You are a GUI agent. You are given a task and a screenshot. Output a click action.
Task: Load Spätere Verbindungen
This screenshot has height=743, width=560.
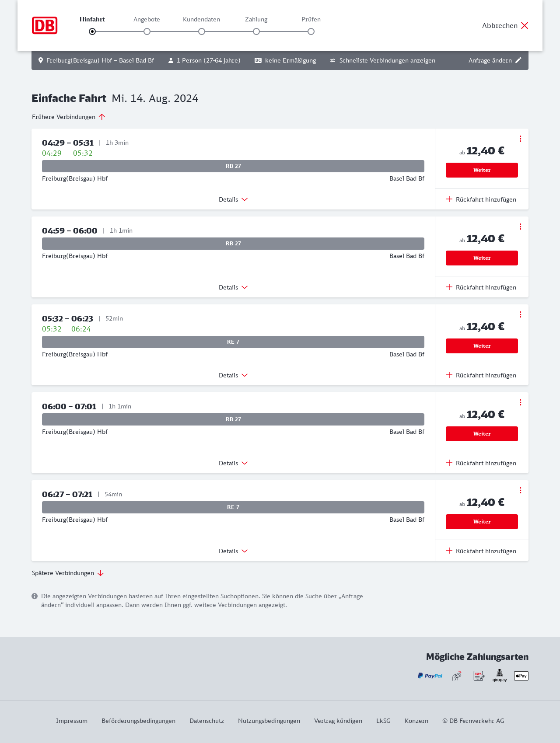(68, 573)
